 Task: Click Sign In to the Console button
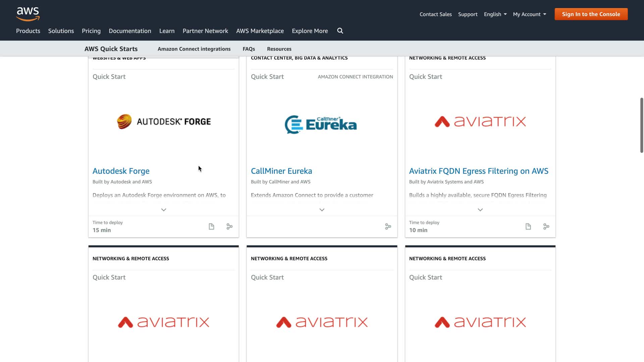[591, 14]
